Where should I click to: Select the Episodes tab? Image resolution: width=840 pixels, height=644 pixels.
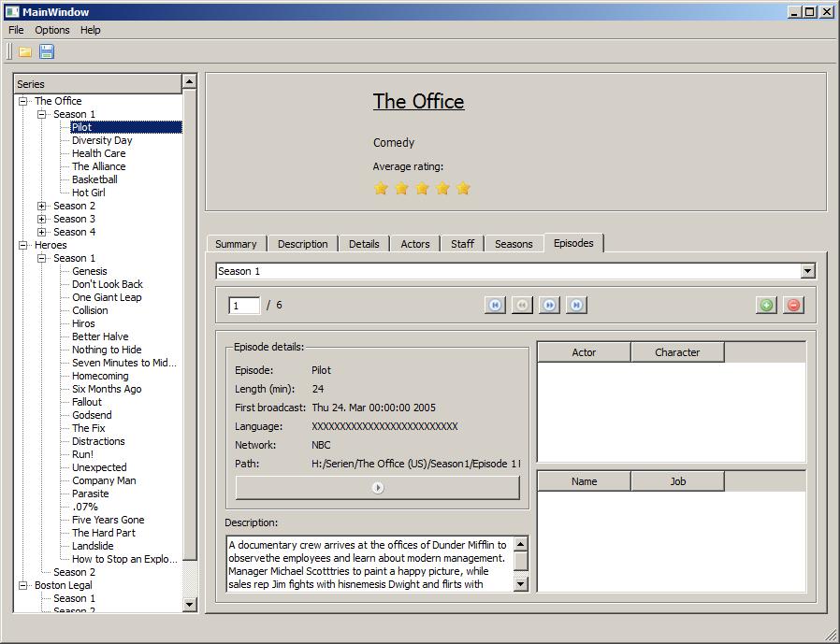click(x=573, y=243)
